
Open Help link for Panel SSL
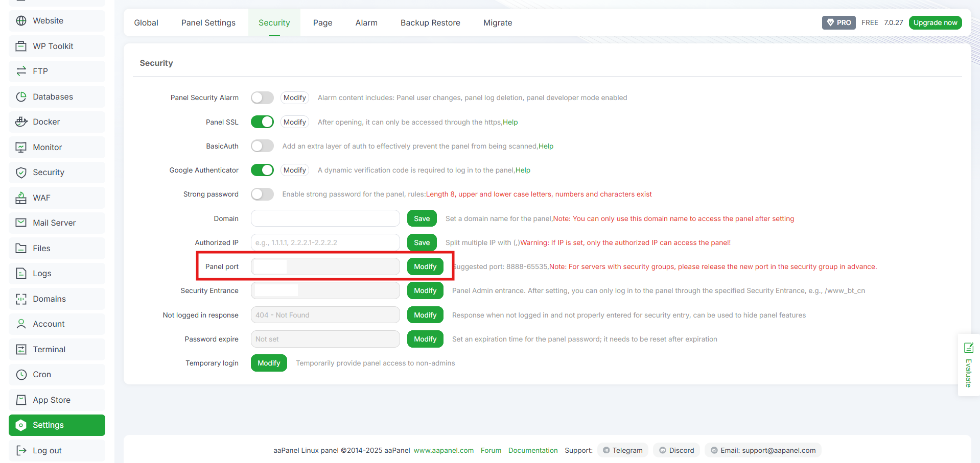pyautogui.click(x=510, y=122)
